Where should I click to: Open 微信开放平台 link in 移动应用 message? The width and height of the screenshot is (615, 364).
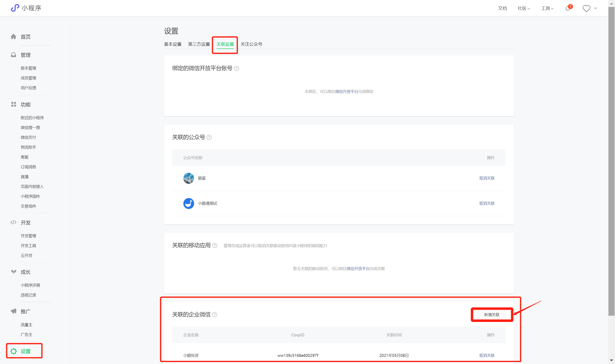point(358,269)
